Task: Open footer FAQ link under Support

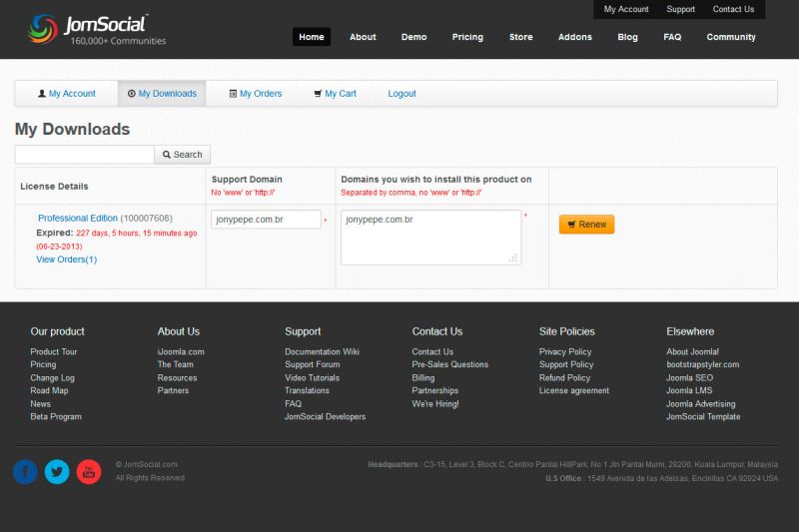Action: 293,403
